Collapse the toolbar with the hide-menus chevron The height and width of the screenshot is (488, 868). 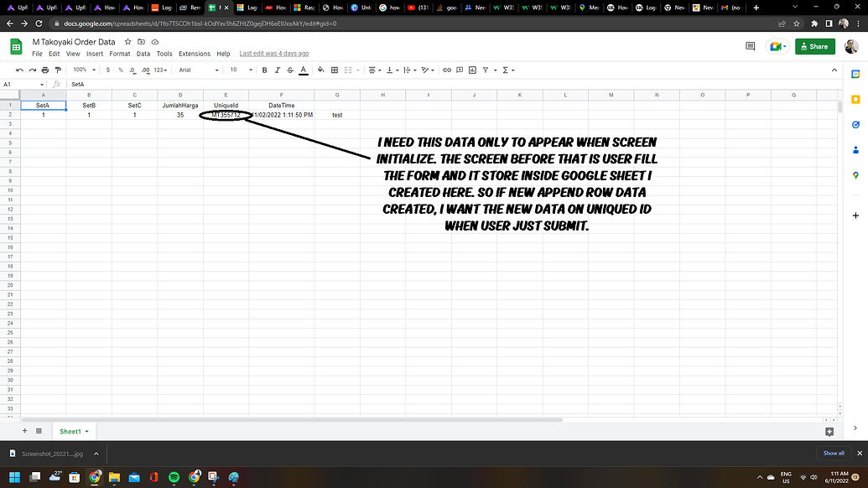[834, 70]
